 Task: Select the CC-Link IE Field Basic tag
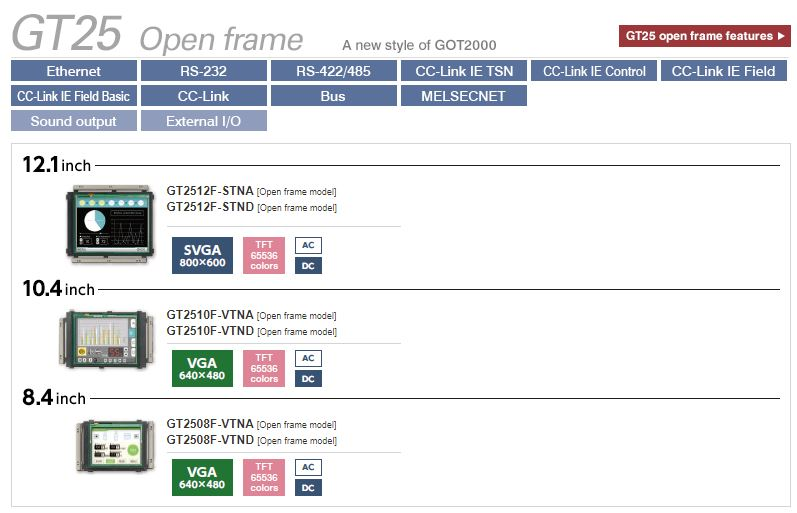tap(73, 96)
